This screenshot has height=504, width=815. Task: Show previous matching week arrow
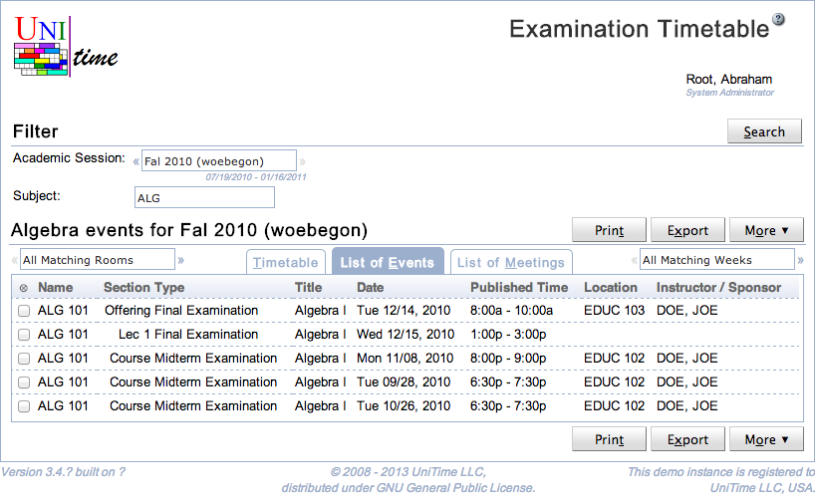[x=634, y=260]
